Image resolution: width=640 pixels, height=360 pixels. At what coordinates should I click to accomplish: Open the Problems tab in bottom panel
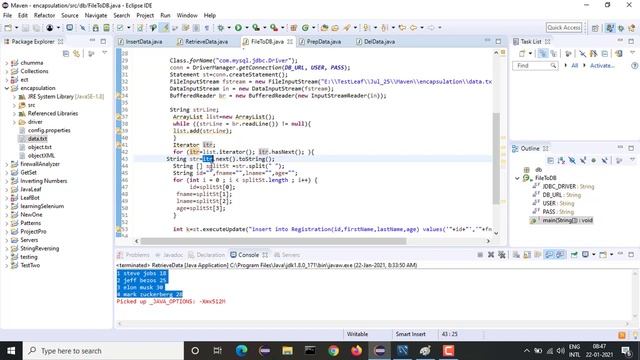(x=133, y=255)
